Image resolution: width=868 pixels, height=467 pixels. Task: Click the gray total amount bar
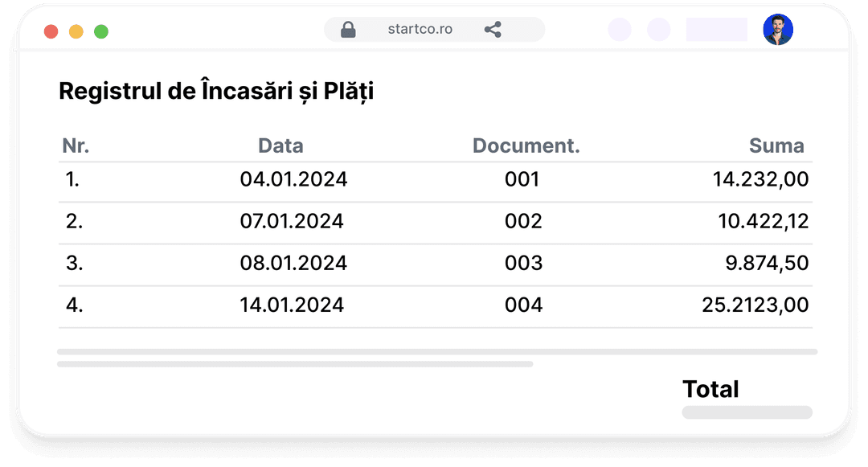click(747, 413)
